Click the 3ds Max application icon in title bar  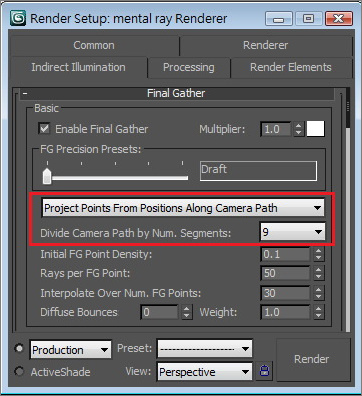pyautogui.click(x=18, y=18)
